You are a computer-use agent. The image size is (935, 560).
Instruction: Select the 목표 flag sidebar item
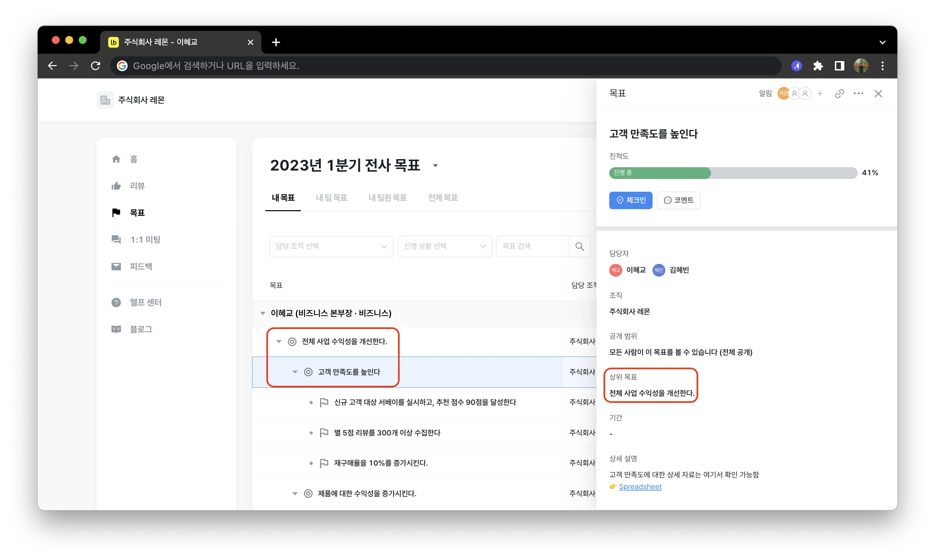coord(128,213)
